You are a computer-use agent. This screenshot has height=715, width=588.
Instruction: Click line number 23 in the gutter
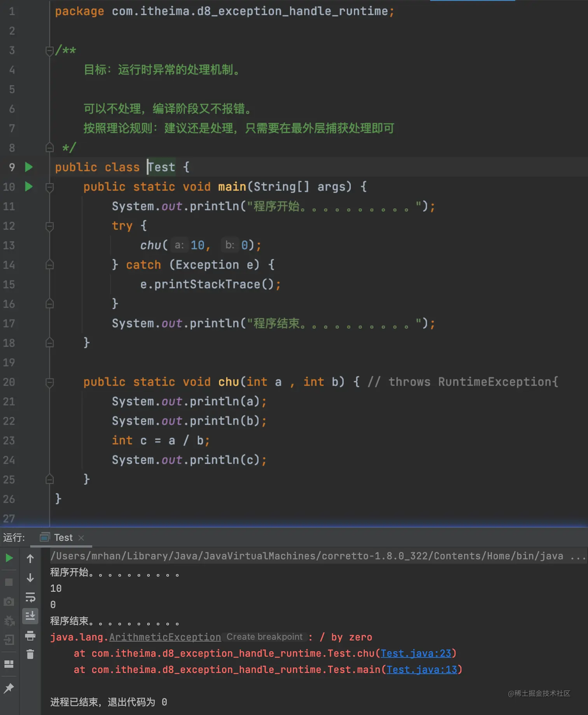tap(9, 441)
